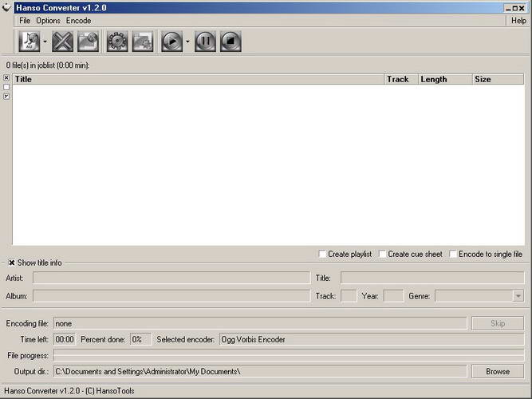532x399 pixels.
Task: Click the encoder configuration folder-gear icon
Action: click(143, 41)
